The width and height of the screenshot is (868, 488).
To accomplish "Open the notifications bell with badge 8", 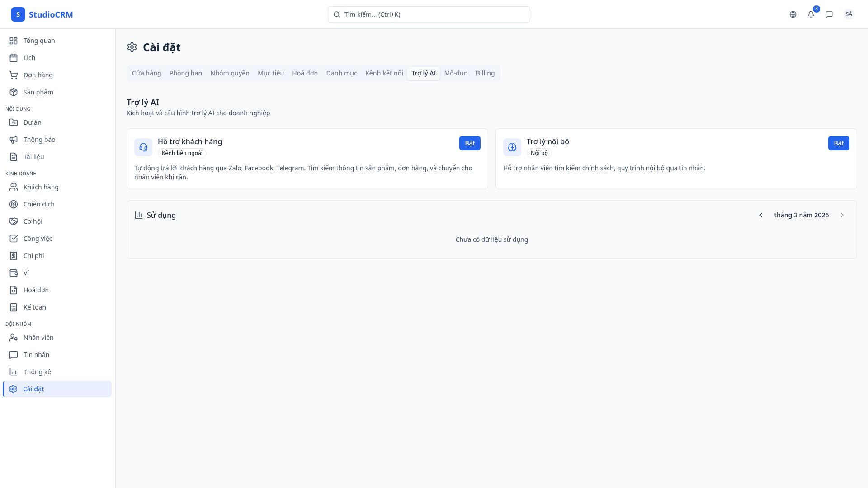I will pyautogui.click(x=811, y=14).
